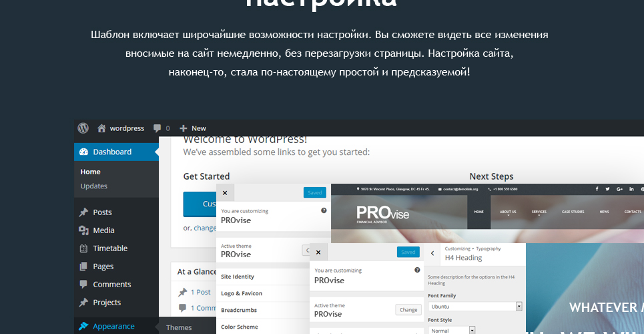Click the 'Get Started' heading
Screen dimensions: 644x334
206,176
